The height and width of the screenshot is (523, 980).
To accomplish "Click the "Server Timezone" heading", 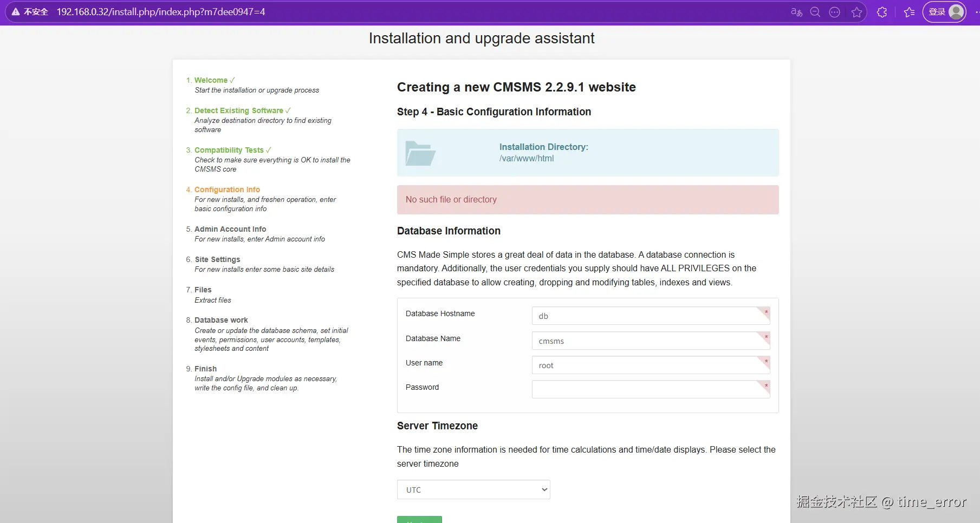I will pos(437,426).
